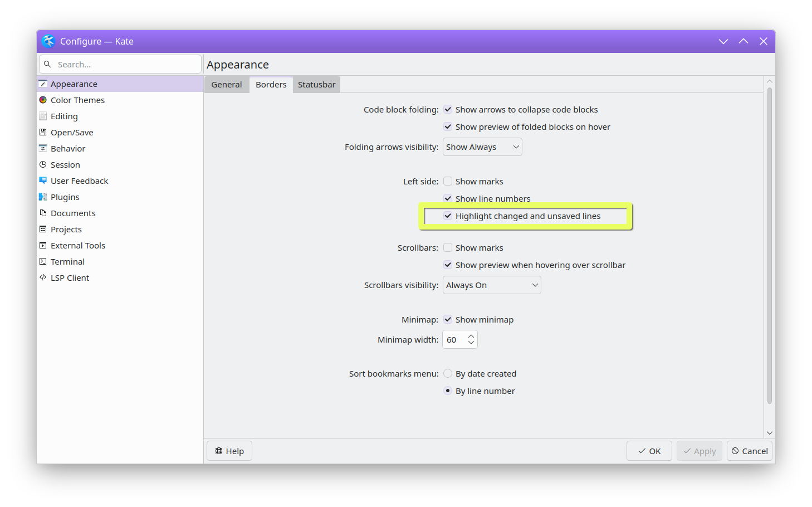Select By line number radio option
This screenshot has height=507, width=812.
point(448,391)
